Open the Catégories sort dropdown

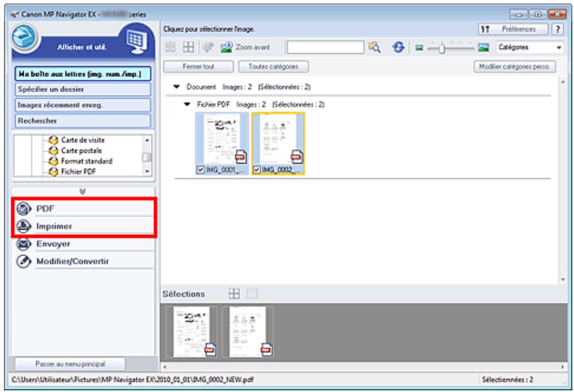coord(529,47)
